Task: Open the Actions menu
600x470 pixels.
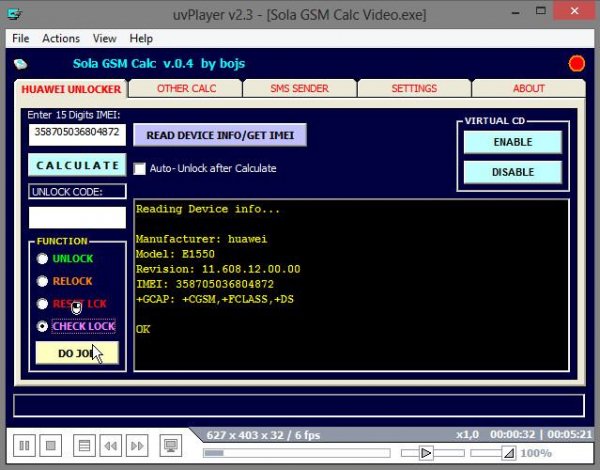Action: coord(61,38)
